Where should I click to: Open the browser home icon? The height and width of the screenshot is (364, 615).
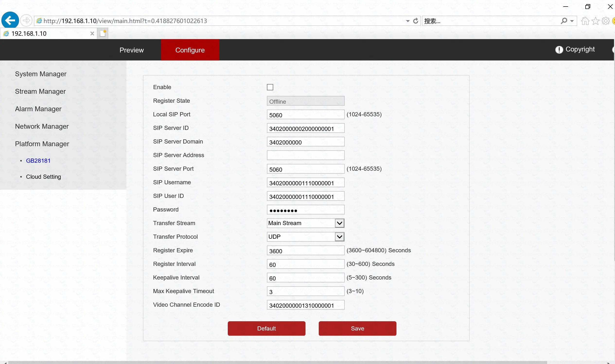585,21
